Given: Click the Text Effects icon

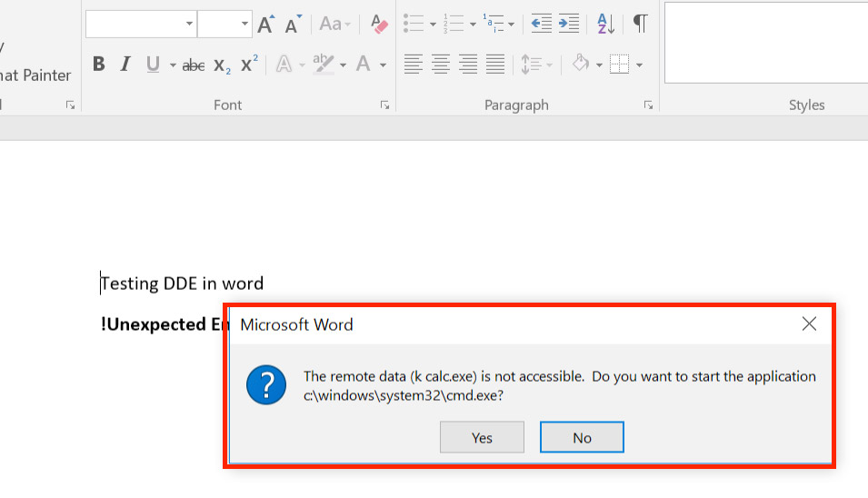Looking at the screenshot, I should tap(284, 65).
